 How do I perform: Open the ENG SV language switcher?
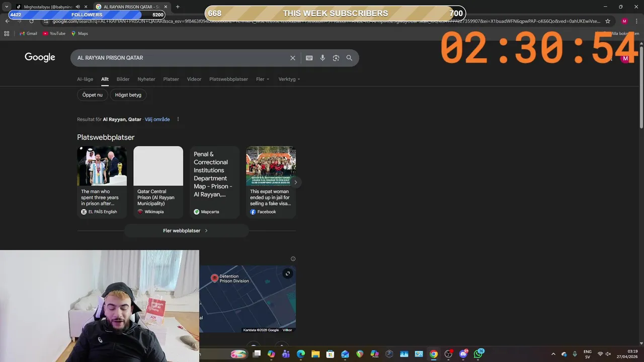[588, 354]
